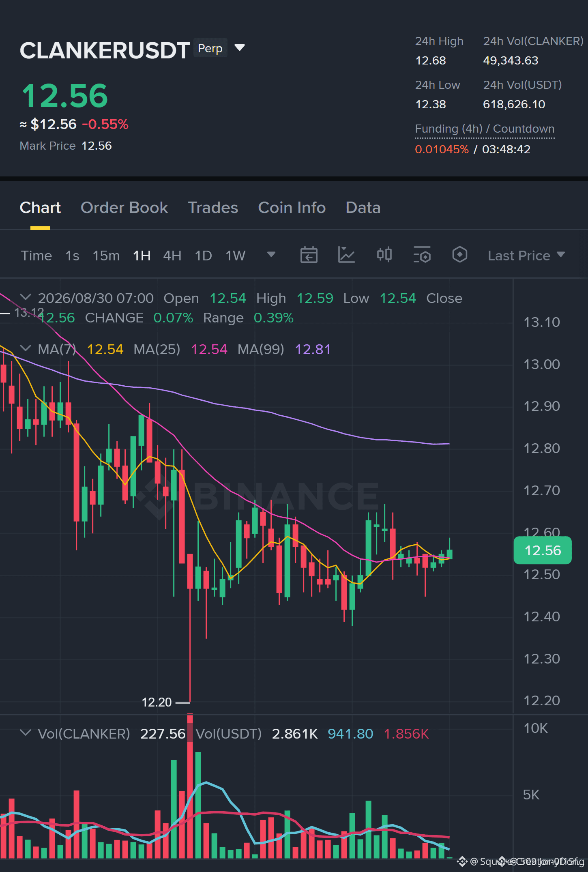Select the 1H chart interval
Image resolution: width=588 pixels, height=872 pixels.
tap(142, 256)
